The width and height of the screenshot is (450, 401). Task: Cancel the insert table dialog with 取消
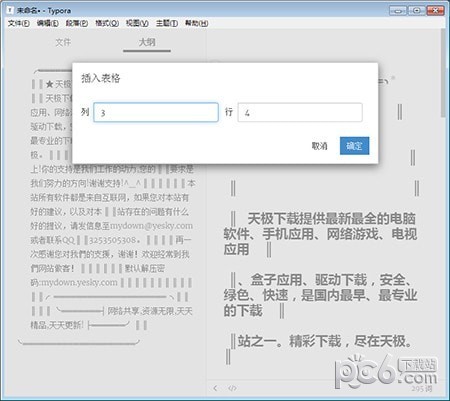(x=319, y=146)
